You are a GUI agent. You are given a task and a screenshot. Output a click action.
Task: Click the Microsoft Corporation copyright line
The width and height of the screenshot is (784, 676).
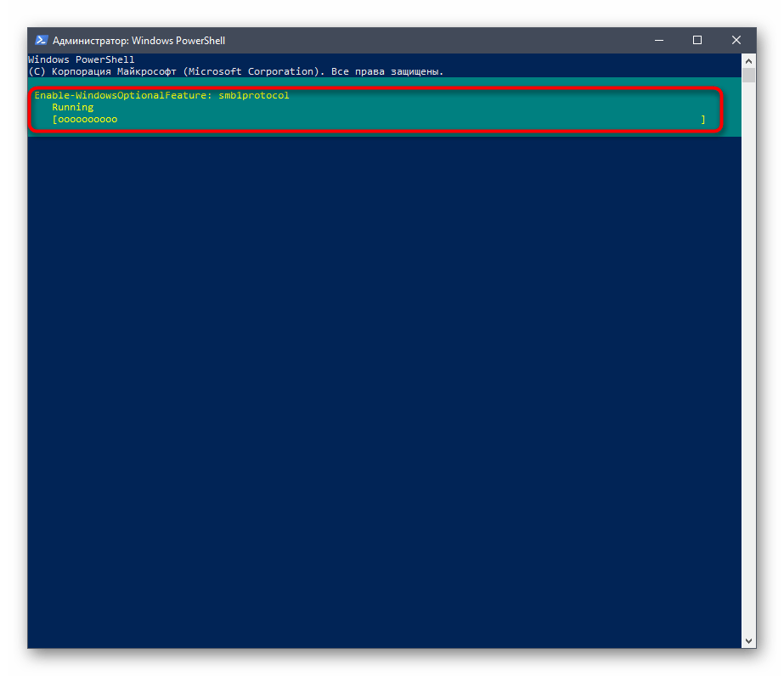tap(236, 71)
